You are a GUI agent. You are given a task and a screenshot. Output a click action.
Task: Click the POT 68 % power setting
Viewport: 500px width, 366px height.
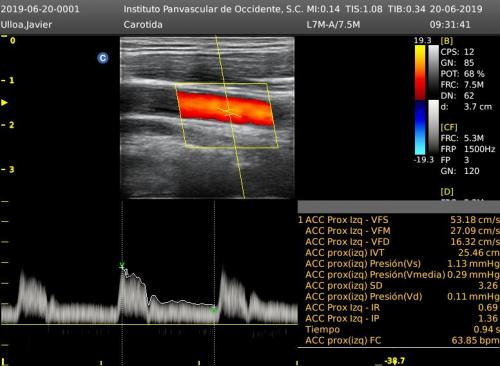click(x=462, y=74)
